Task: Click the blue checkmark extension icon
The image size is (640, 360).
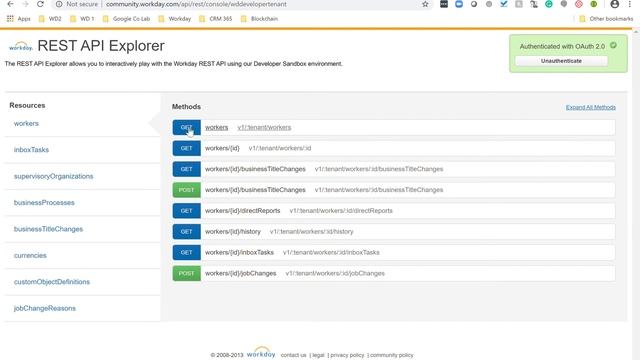Action: coord(504,4)
